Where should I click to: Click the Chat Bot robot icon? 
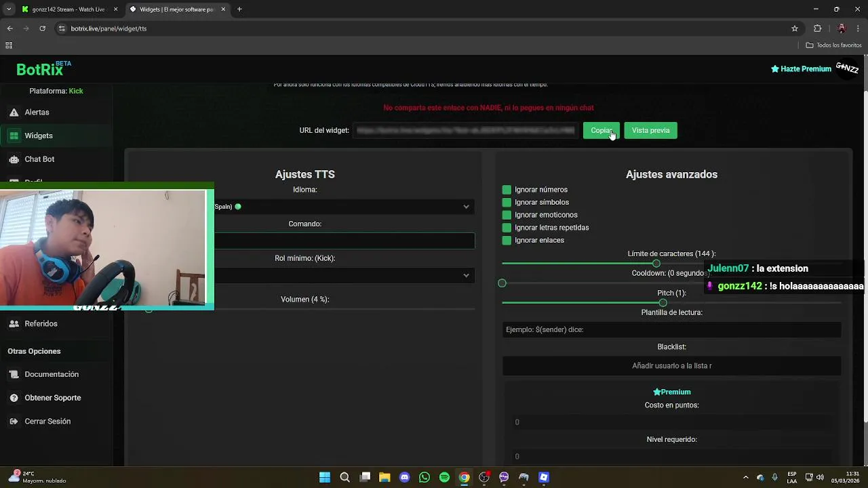(14, 159)
